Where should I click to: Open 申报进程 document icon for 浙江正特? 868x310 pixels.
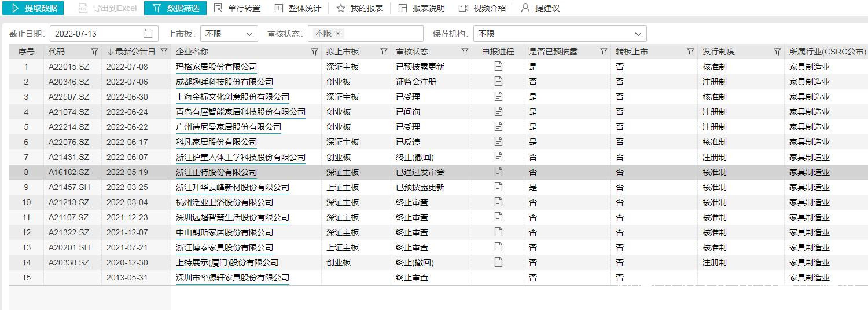pos(498,172)
